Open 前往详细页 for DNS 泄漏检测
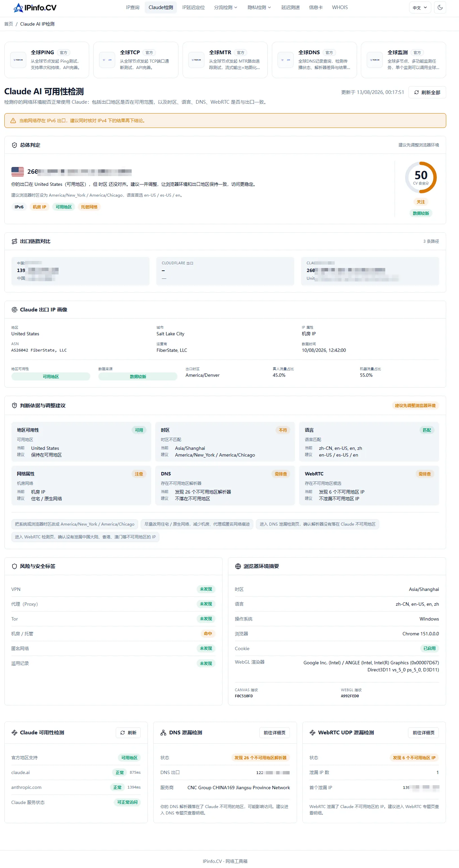The height and width of the screenshot is (868, 459). point(274,733)
